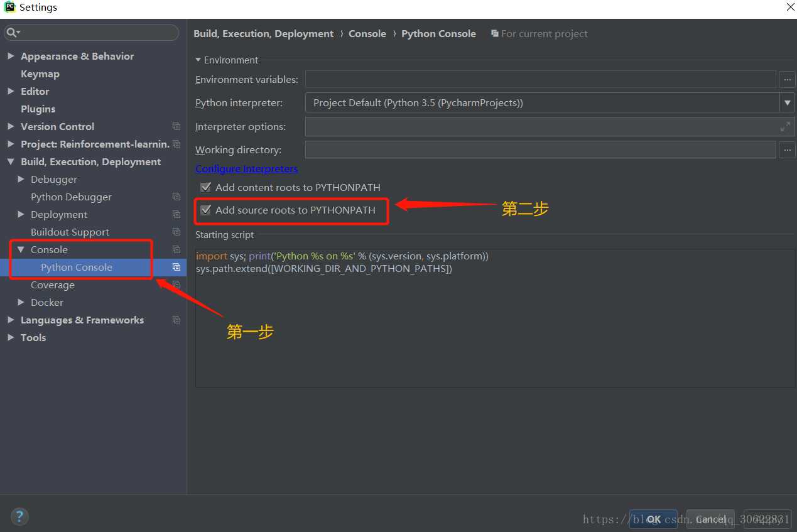Click expand-field icon in Interpreter options
This screenshot has height=532, width=797.
point(785,126)
